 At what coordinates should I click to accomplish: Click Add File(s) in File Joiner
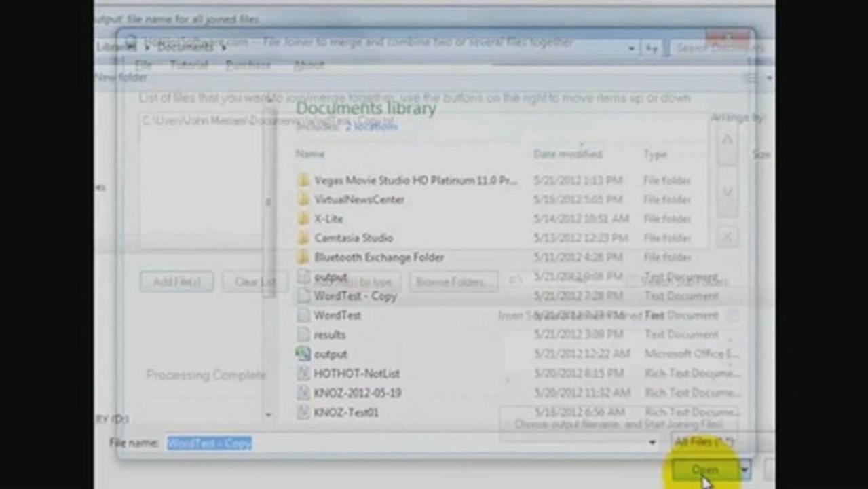(176, 282)
